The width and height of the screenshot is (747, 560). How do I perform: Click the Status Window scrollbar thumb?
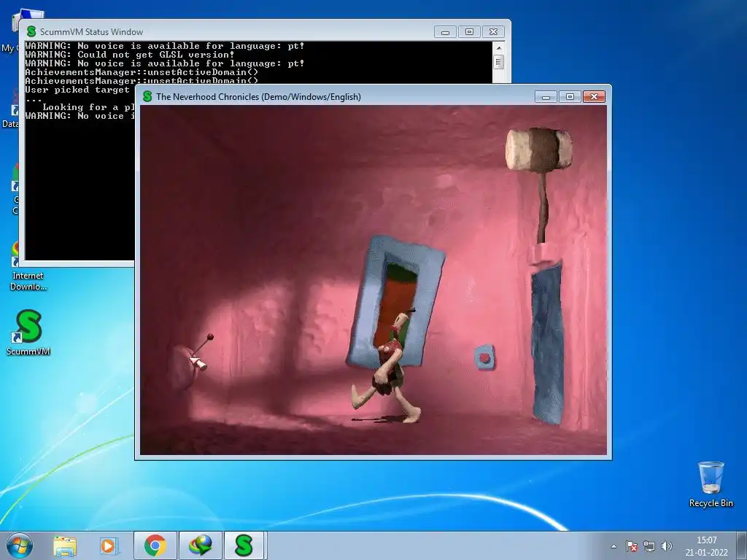click(499, 62)
